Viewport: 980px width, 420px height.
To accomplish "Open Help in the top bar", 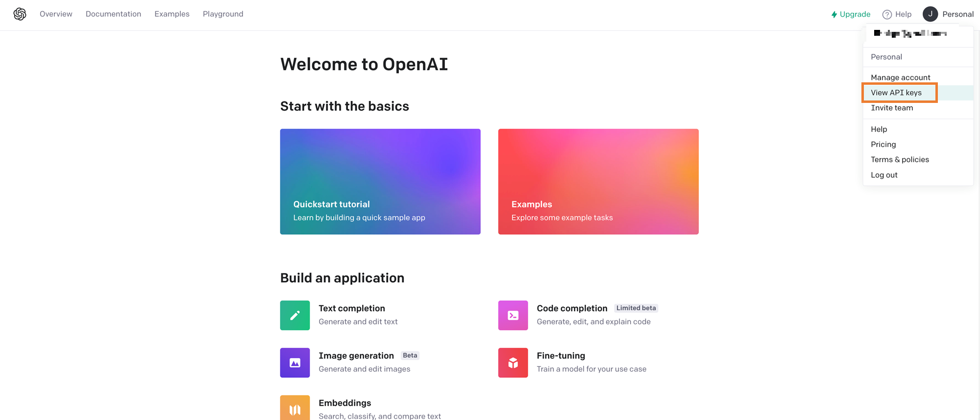I will (897, 14).
